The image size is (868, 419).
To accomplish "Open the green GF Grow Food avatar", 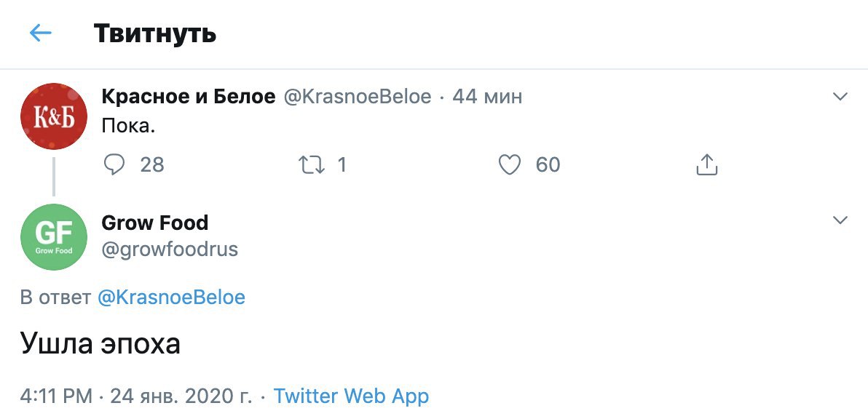I will 54,236.
